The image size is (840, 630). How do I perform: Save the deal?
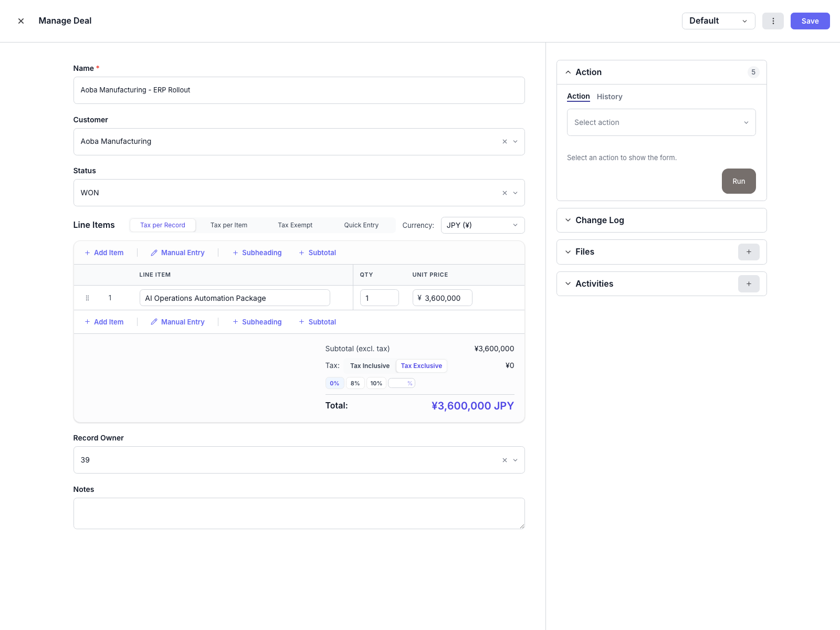[810, 21]
